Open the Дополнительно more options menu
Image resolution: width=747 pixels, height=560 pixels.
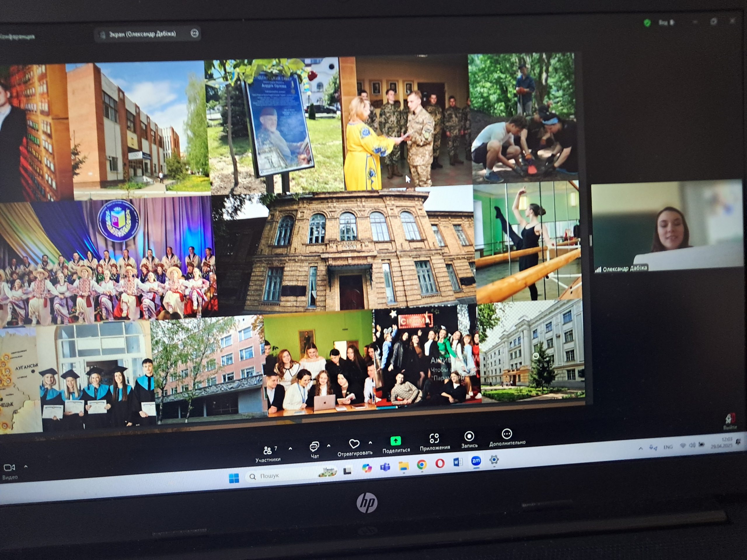pyautogui.click(x=507, y=437)
